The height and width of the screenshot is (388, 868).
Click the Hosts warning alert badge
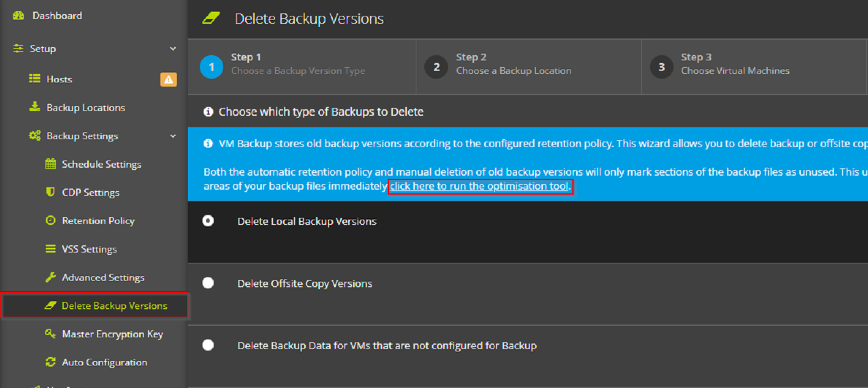pos(168,79)
